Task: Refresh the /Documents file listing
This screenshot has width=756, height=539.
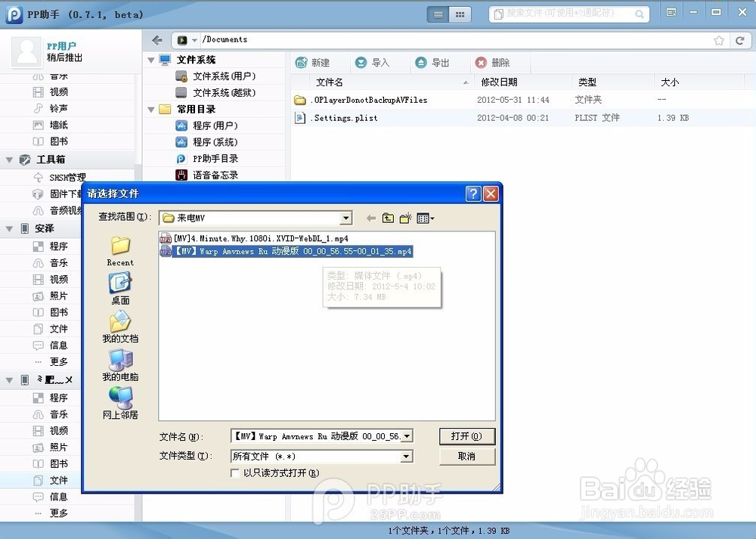Action: tap(742, 39)
